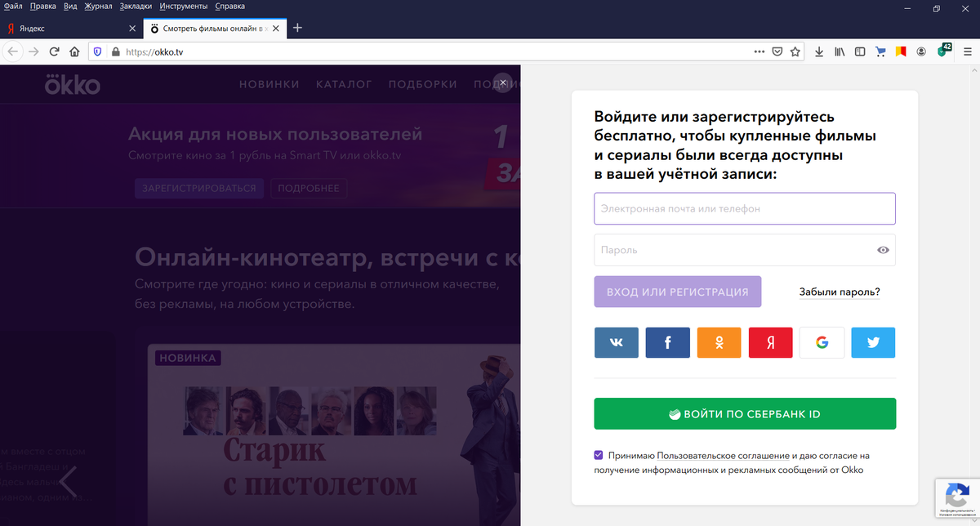Open Инструменты menu
Image resolution: width=980 pixels, height=526 pixels.
[x=184, y=7]
